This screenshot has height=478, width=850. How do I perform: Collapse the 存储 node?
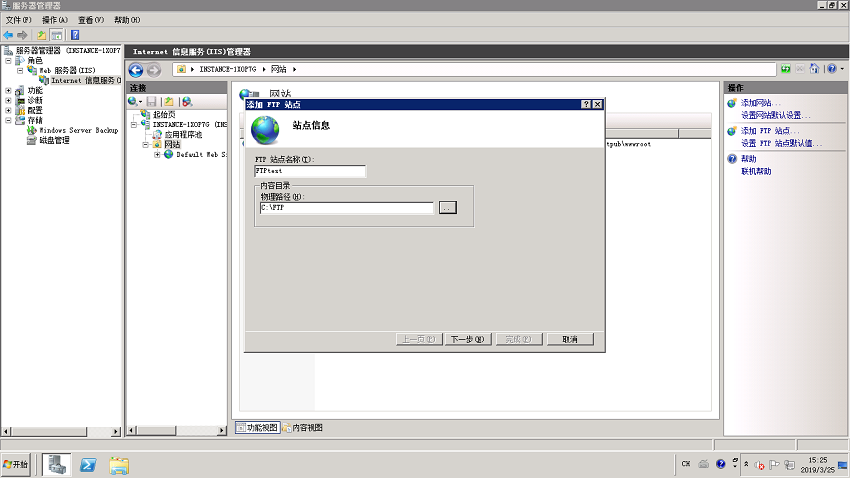click(x=8, y=120)
